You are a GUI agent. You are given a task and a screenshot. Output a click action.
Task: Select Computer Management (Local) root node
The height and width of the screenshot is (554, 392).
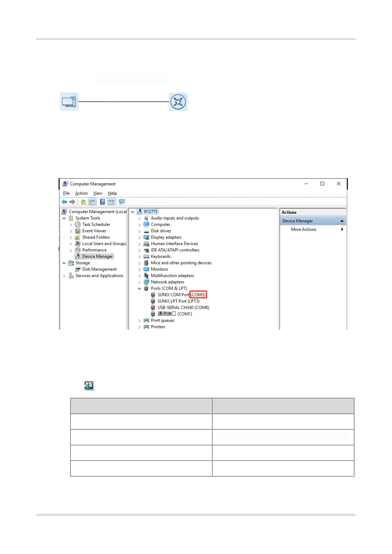pos(98,212)
